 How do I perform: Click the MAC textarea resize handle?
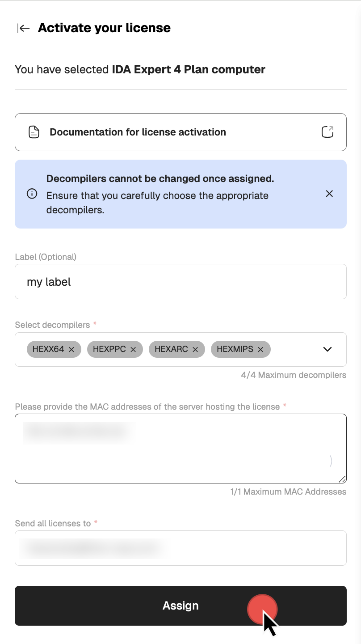click(x=342, y=479)
